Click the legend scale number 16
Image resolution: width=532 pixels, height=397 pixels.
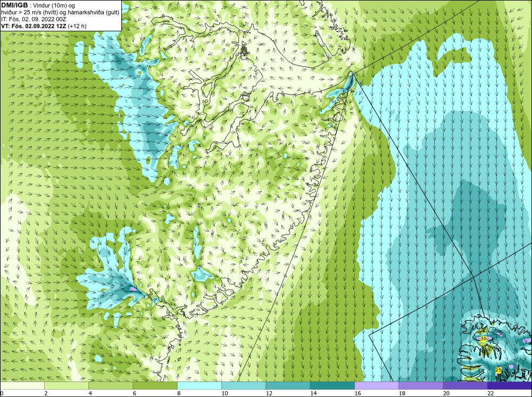358,393
